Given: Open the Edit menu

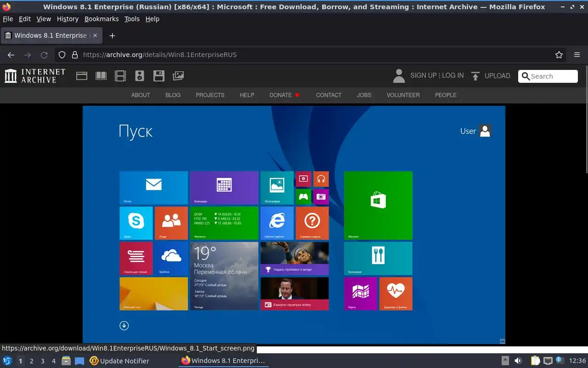Looking at the screenshot, I should [x=25, y=19].
